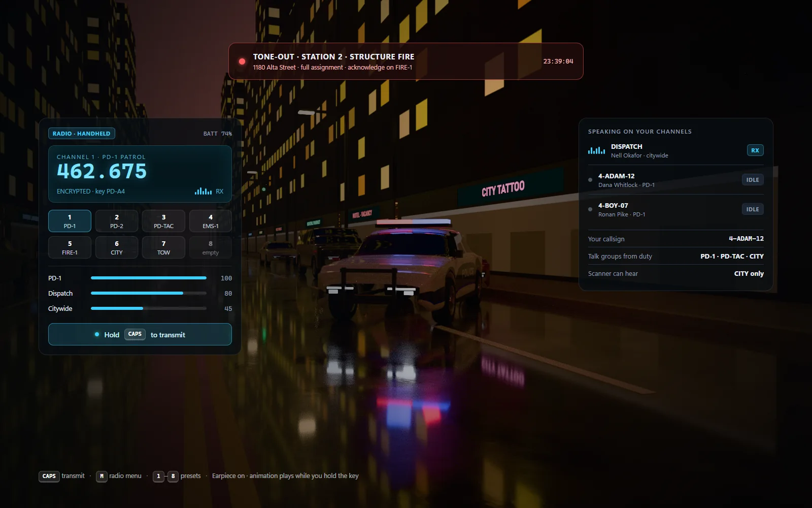The image size is (812, 508).
Task: Open the TONE-OUT STATION 2 STRUCTURE FIRE alert
Action: point(406,61)
